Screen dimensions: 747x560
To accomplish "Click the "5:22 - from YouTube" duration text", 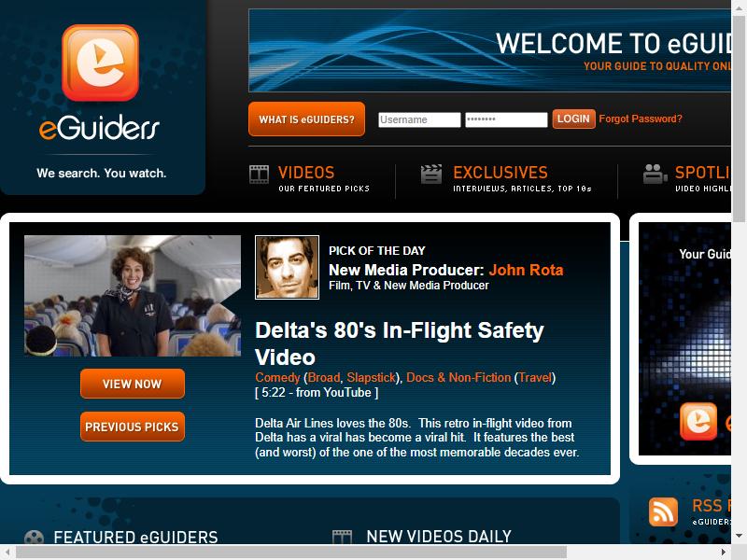I will pyautogui.click(x=317, y=392).
